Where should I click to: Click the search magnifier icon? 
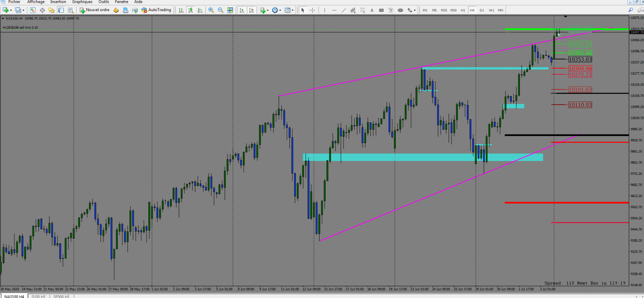click(x=631, y=10)
